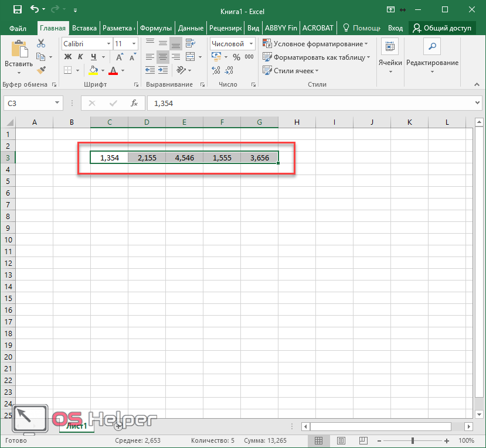This screenshot has width=486, height=448.
Task: Click the insert function fx icon
Action: tap(134, 103)
